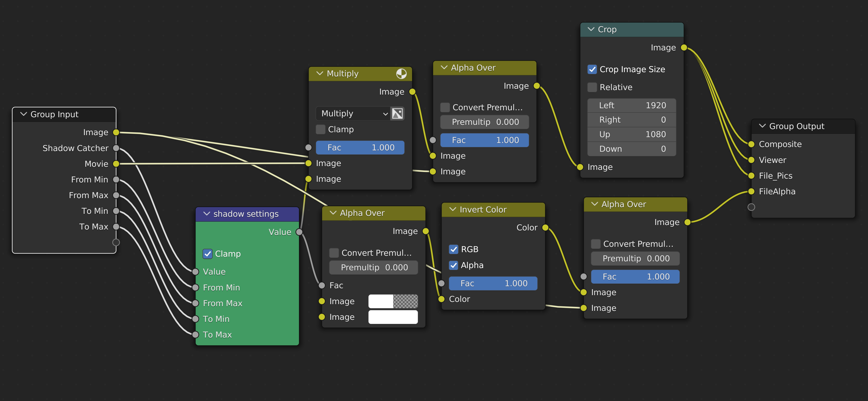Screen dimensions: 868x401
Task: Click the Left 1920 field in Crop
Action: point(631,105)
